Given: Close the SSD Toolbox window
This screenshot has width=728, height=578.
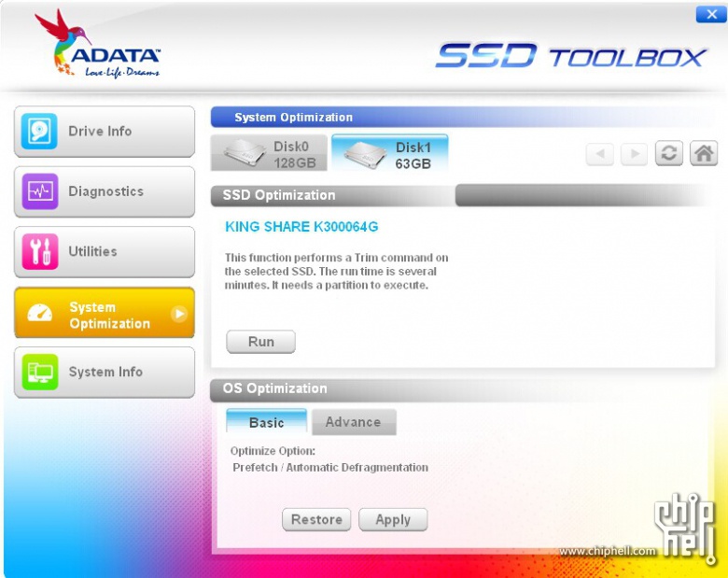Looking at the screenshot, I should 711,14.
